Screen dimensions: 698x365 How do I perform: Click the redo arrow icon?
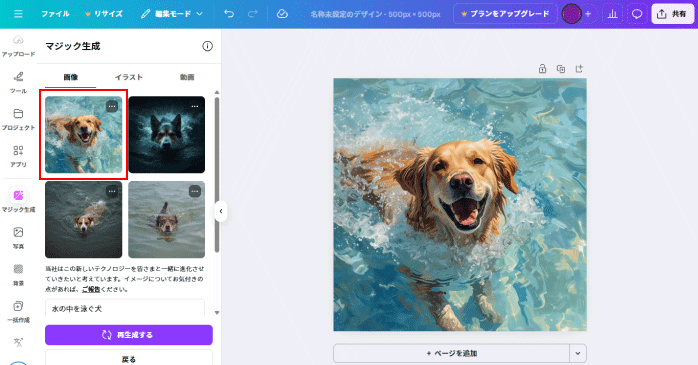252,14
